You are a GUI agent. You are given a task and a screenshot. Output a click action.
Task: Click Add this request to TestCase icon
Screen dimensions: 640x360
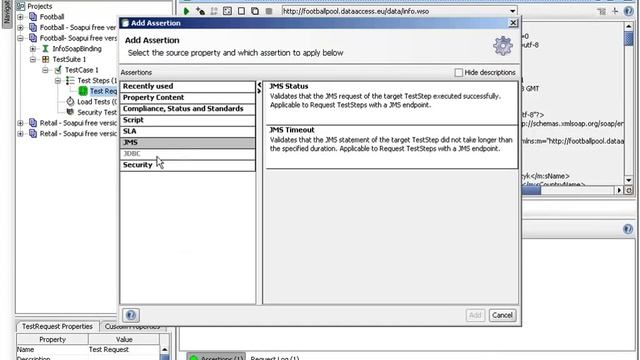(200, 11)
